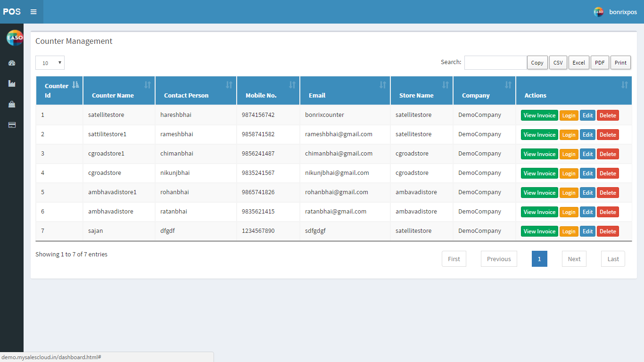644x362 pixels.
Task: Click the EASO logo in the sidebar
Action: [x=15, y=38]
